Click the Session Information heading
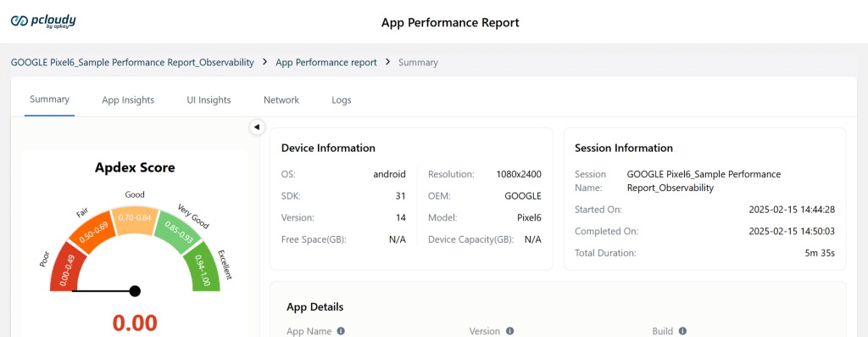 pyautogui.click(x=624, y=148)
